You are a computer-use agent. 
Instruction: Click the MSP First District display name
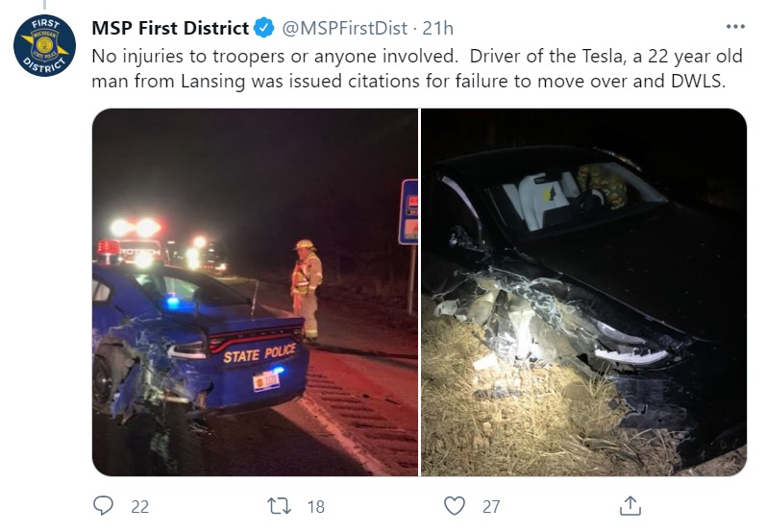(170, 28)
